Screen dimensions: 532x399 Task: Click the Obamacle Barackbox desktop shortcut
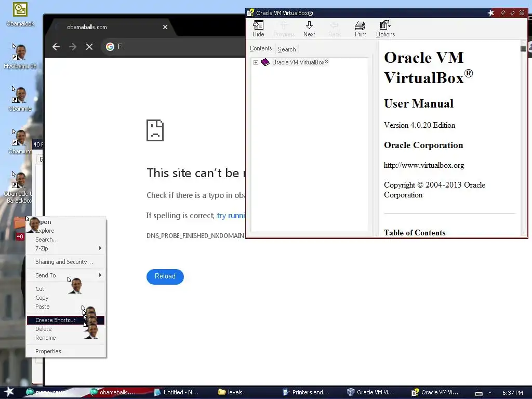pos(19,188)
